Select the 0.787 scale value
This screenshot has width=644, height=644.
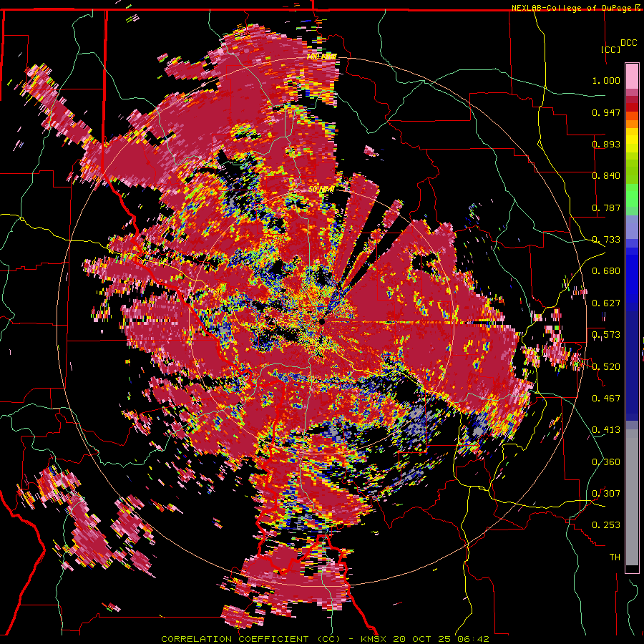pyautogui.click(x=606, y=208)
